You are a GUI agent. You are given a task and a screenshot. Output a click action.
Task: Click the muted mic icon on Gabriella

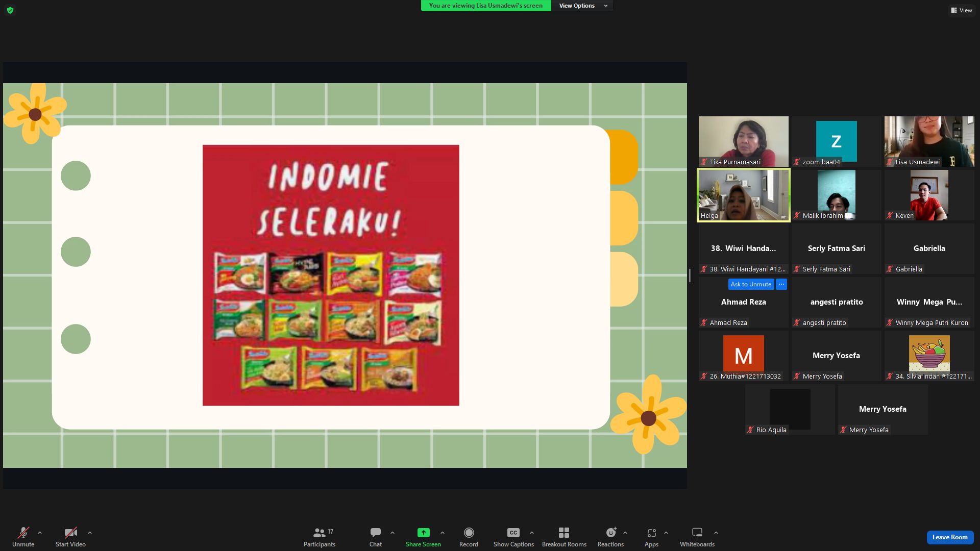[890, 269]
